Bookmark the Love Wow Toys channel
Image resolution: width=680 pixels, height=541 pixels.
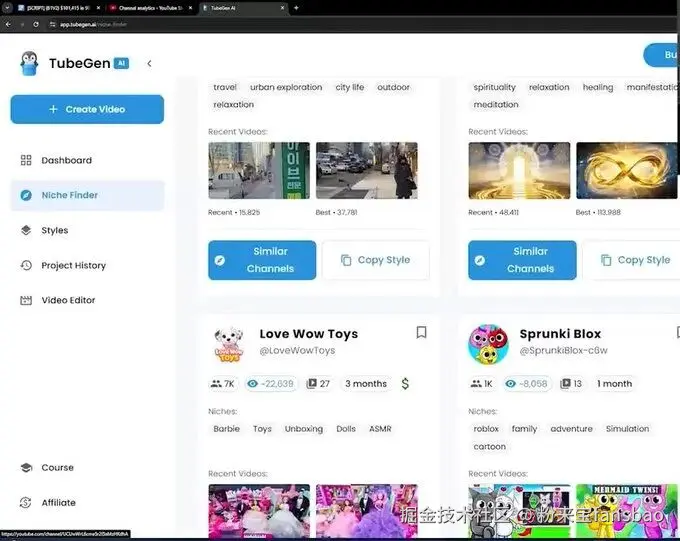pyautogui.click(x=421, y=332)
